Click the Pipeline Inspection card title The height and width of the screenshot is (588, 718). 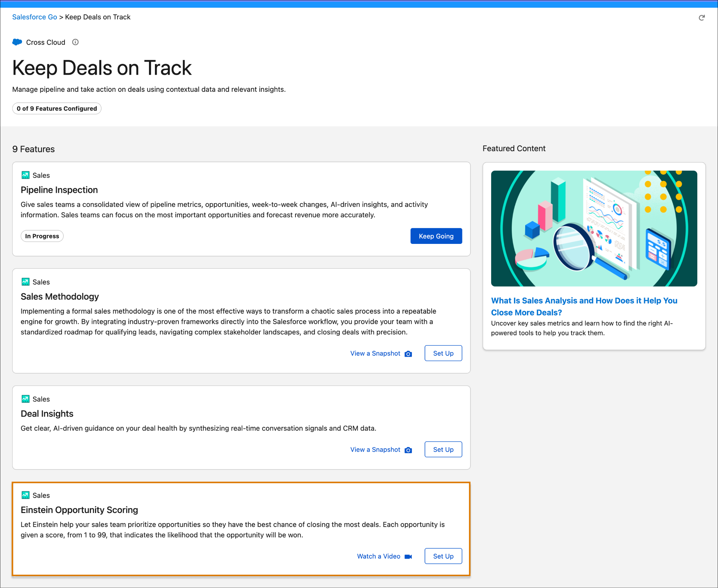coord(59,190)
